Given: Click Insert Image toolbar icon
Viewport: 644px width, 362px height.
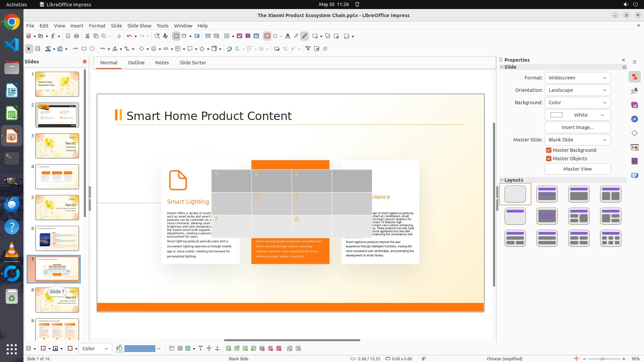Looking at the screenshot, I should tap(239, 36).
